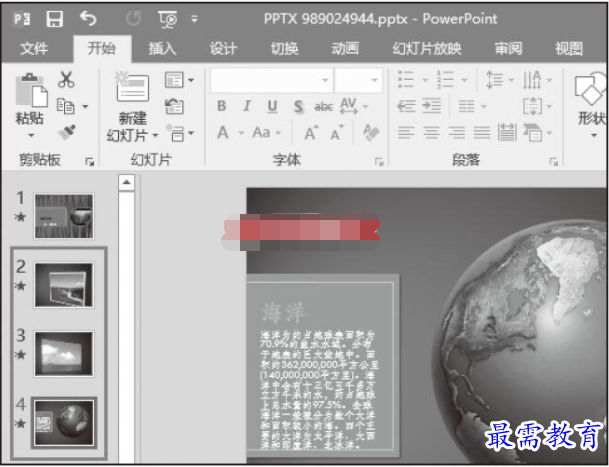Click the font color A button
Screen dimensions: 609x467
(223, 133)
